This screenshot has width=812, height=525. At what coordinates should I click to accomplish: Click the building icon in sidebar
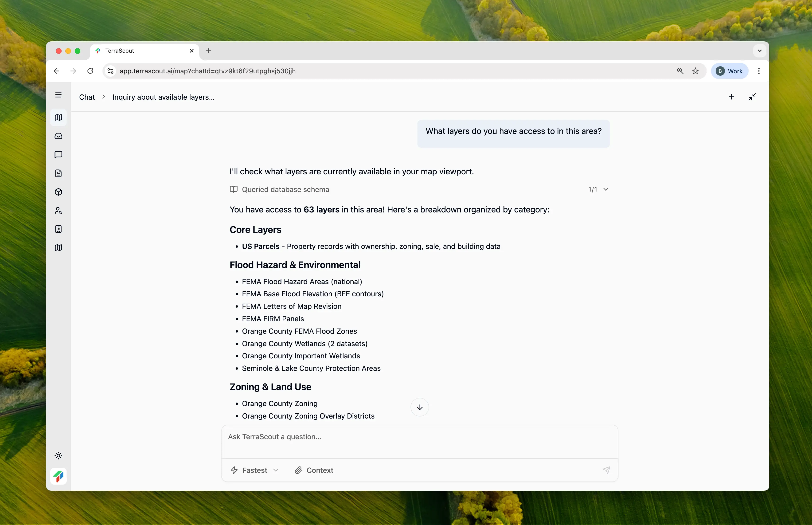(x=58, y=229)
